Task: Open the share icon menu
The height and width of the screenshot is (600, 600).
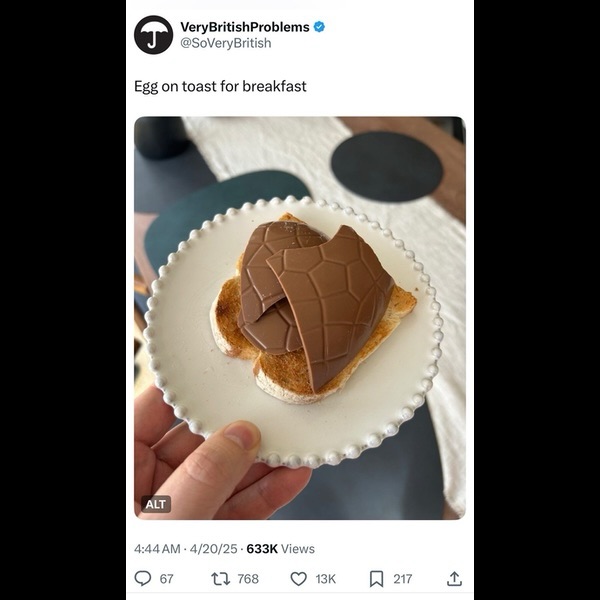Action: pyautogui.click(x=454, y=578)
